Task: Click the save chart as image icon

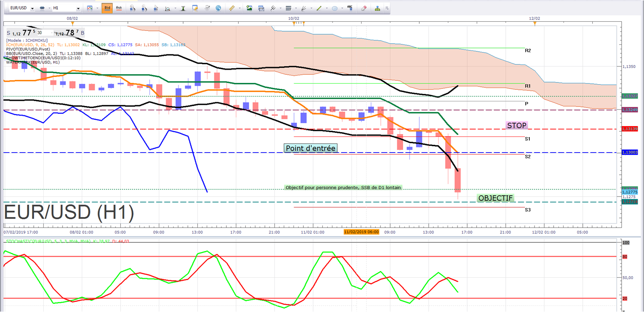Action: click(x=249, y=8)
